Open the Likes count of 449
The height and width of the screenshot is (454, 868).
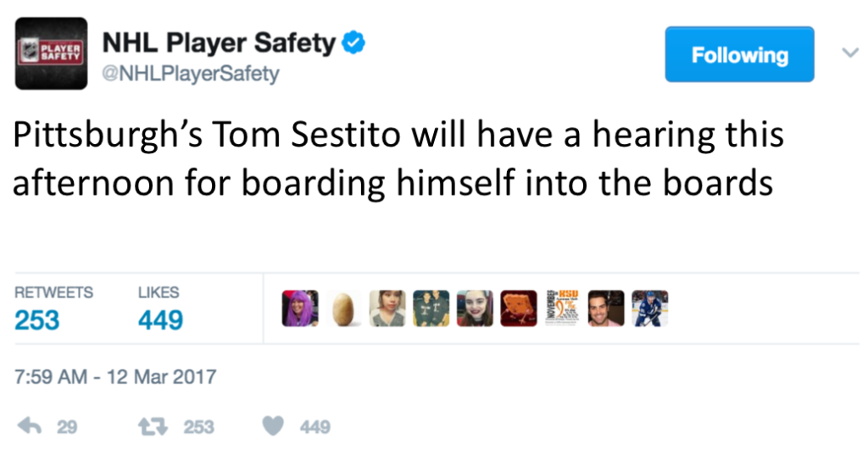point(160,319)
